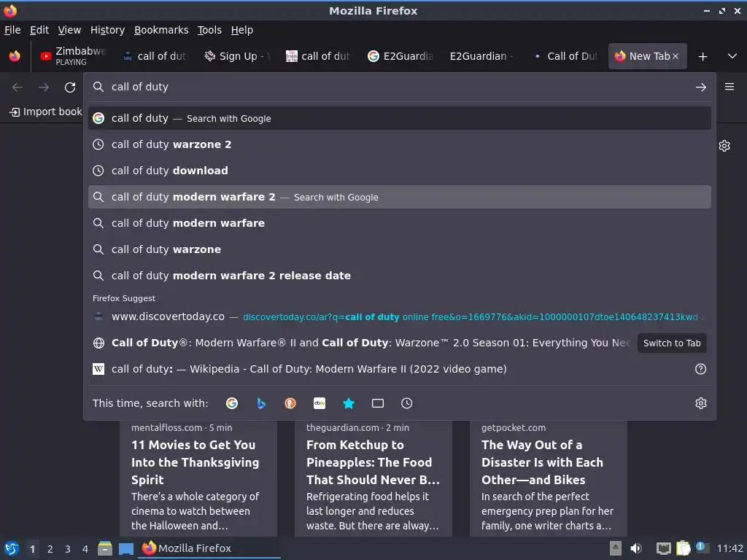
Task: Select call of duty warzone 2 history suggestion
Action: (399, 144)
